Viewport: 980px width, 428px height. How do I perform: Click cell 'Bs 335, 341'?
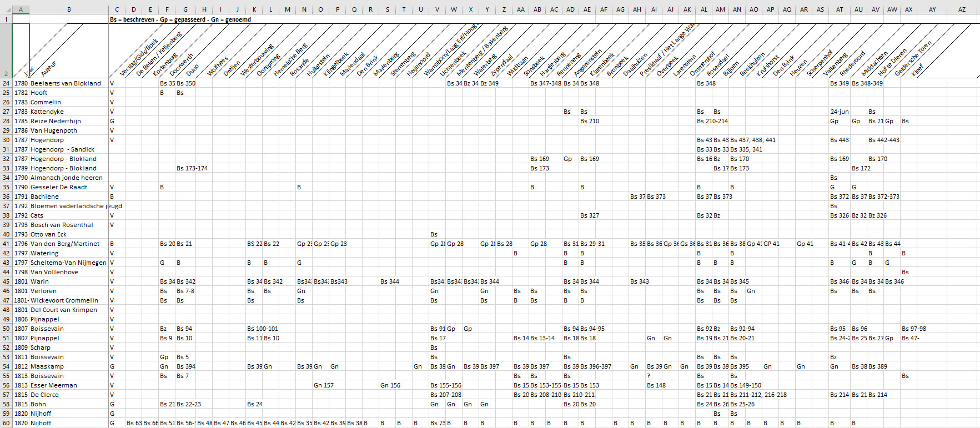[746, 149]
